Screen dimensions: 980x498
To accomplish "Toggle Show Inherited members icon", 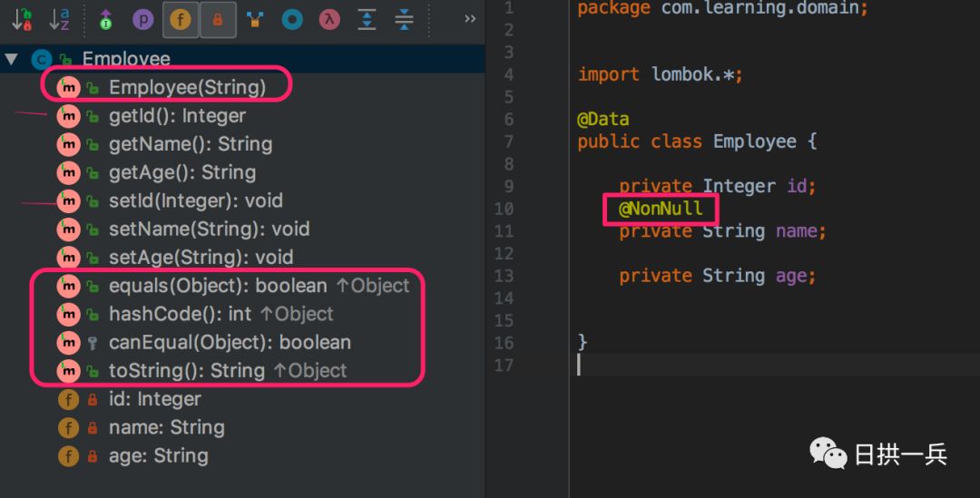I will pyautogui.click(x=105, y=19).
